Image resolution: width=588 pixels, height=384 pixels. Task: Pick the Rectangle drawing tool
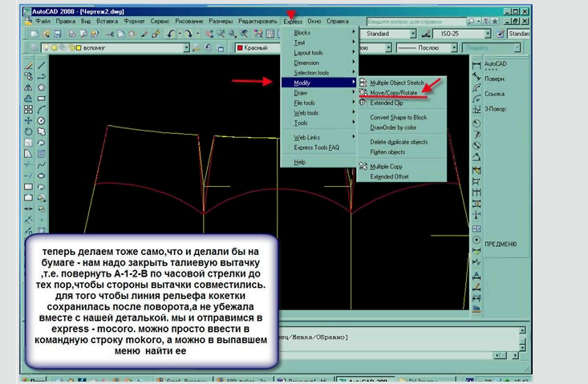42,99
